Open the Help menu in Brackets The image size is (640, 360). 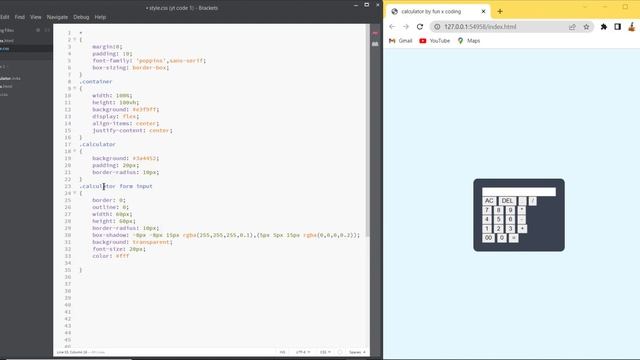point(100,17)
